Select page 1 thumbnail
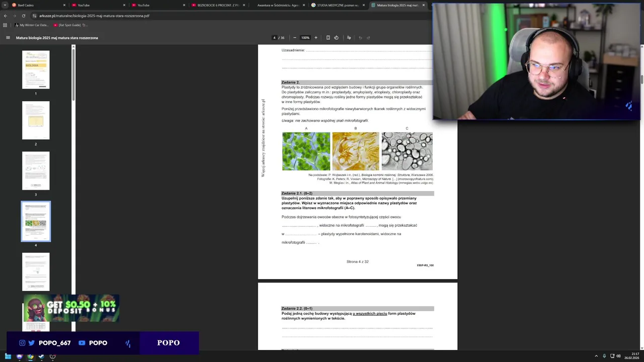This screenshot has width=644, height=362. (x=36, y=70)
